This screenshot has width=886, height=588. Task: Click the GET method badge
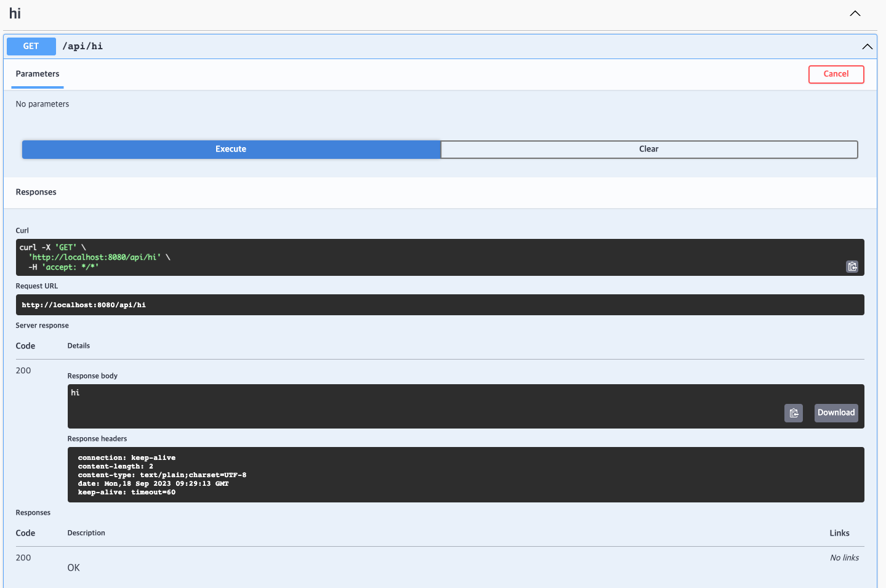click(x=31, y=46)
